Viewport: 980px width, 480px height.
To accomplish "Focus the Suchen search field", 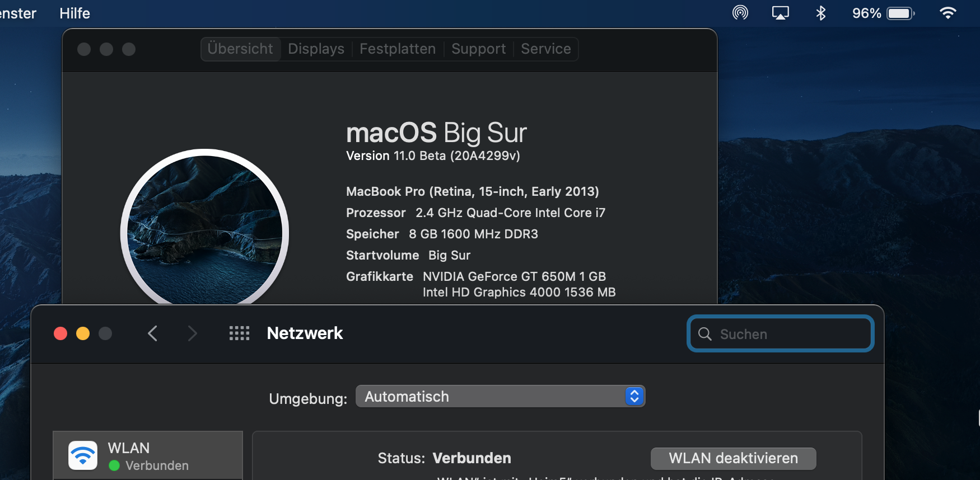I will 781,334.
